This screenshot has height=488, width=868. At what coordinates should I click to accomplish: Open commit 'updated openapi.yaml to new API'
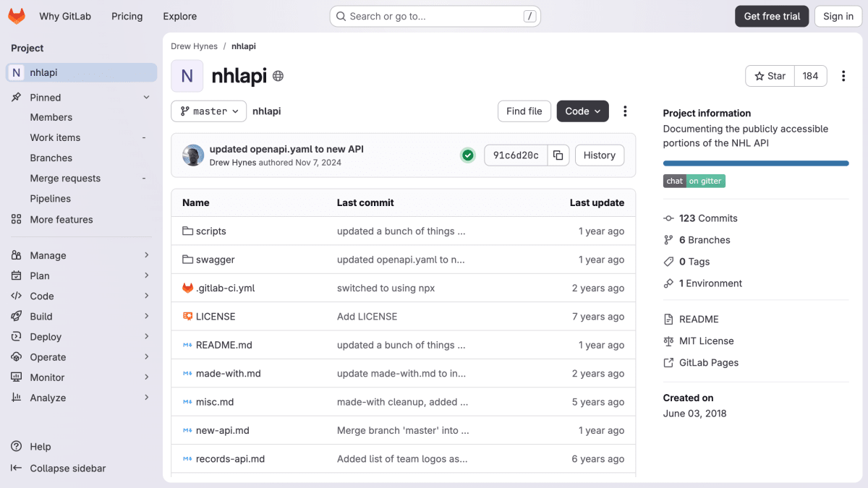click(286, 149)
